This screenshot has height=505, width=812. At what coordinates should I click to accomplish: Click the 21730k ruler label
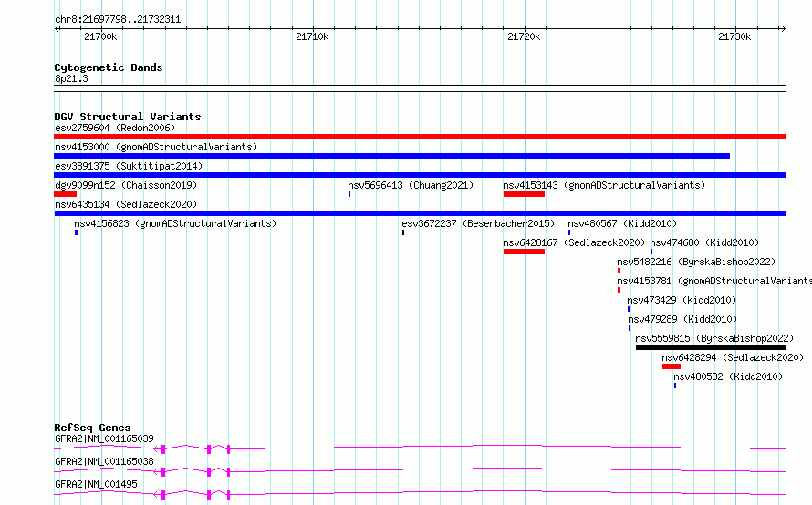point(734,36)
